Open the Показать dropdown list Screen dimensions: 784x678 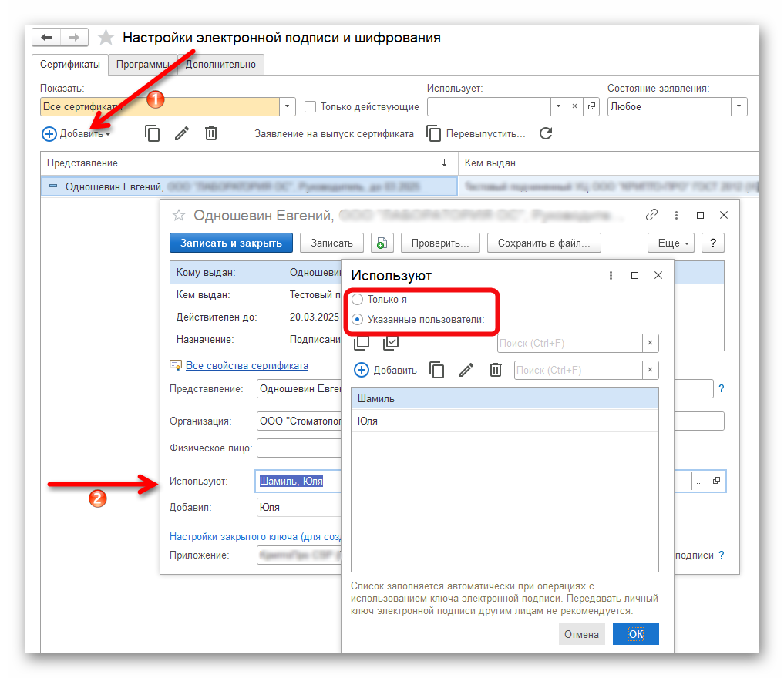287,106
